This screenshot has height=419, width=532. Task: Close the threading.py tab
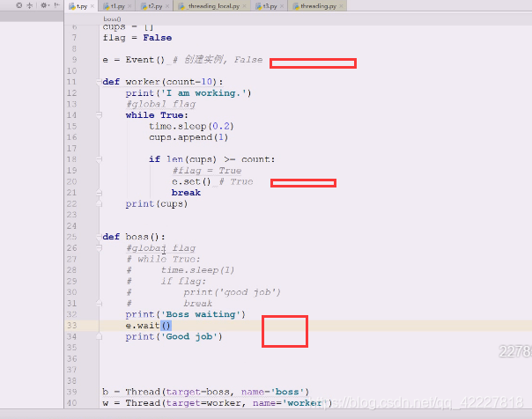tap(341, 6)
